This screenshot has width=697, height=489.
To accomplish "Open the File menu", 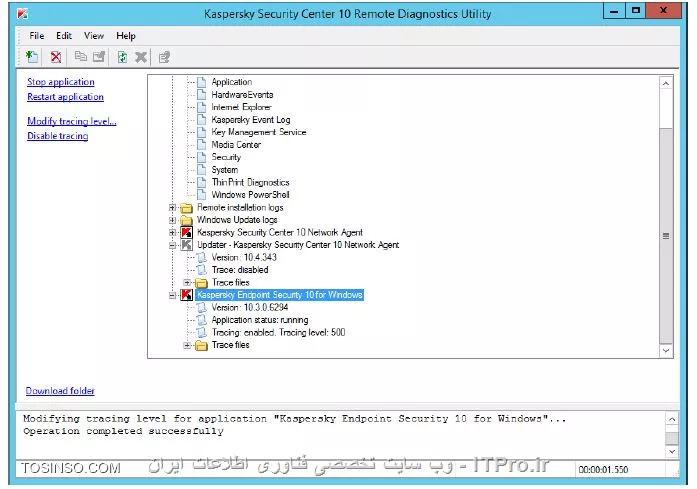I will [36, 36].
